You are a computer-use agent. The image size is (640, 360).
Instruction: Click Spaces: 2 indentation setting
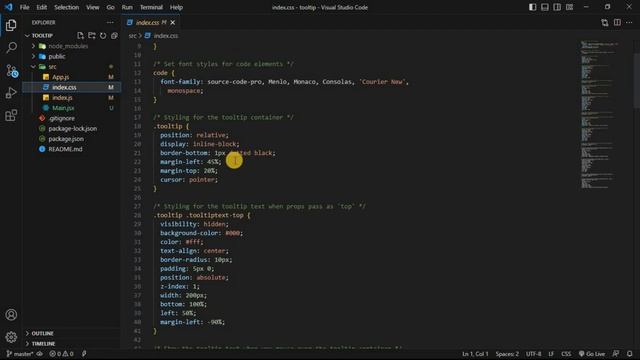point(507,354)
